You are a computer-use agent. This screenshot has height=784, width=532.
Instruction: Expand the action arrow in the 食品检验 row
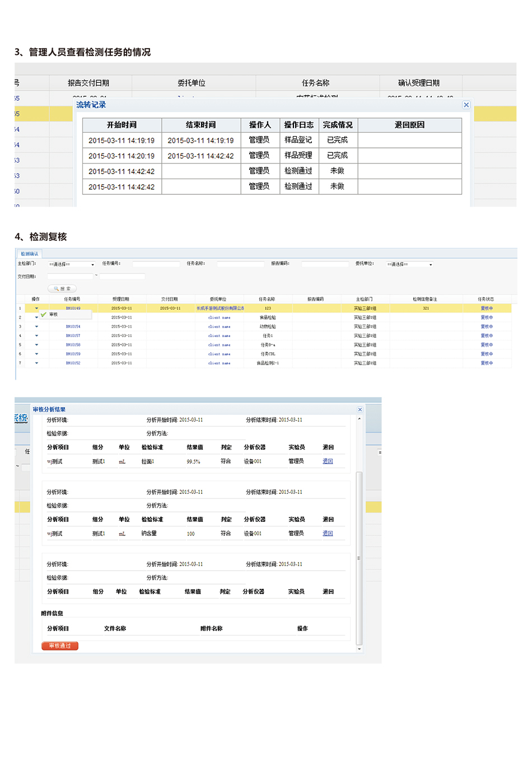pos(36,318)
